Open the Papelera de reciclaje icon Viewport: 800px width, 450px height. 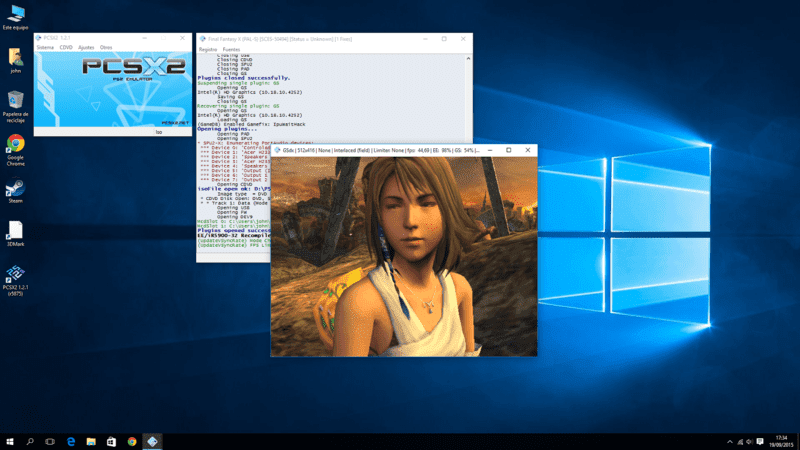coord(15,106)
